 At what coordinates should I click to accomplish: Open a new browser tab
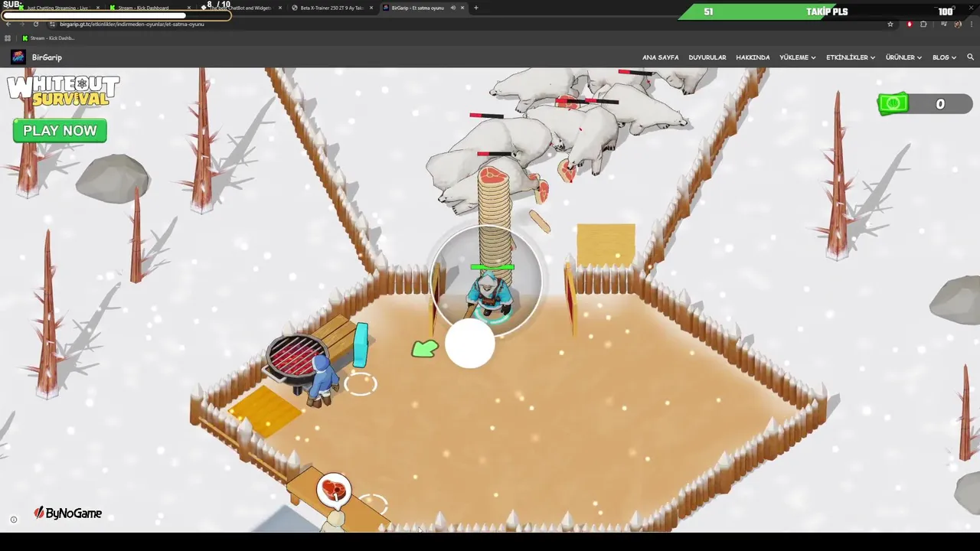[x=476, y=8]
